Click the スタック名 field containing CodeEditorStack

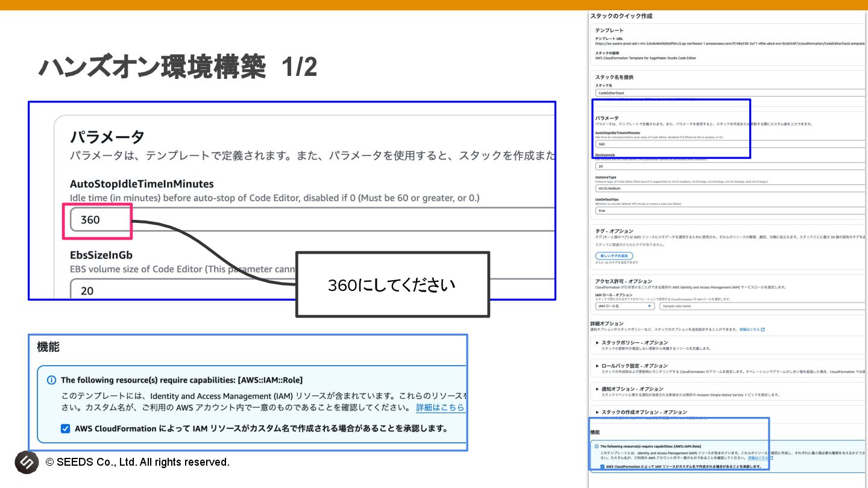(x=731, y=93)
